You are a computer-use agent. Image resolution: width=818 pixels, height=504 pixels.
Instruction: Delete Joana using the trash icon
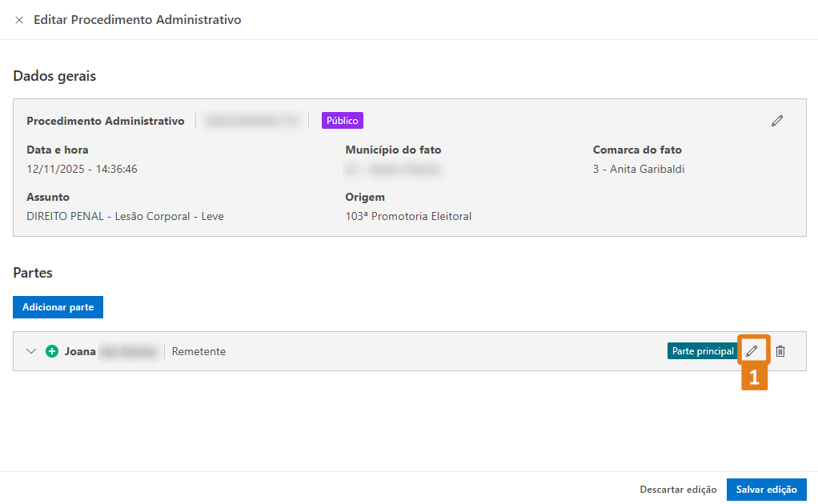pyautogui.click(x=780, y=350)
